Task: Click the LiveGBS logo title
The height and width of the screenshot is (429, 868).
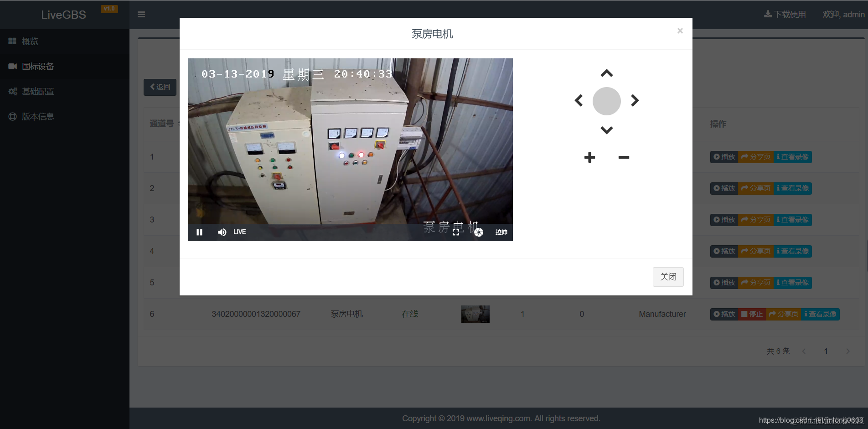Action: click(63, 15)
